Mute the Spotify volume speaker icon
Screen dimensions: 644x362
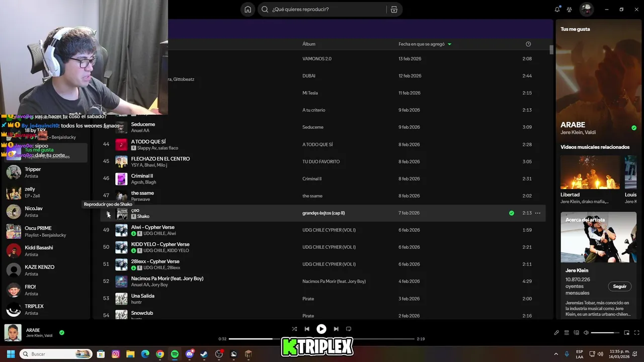pos(586,332)
